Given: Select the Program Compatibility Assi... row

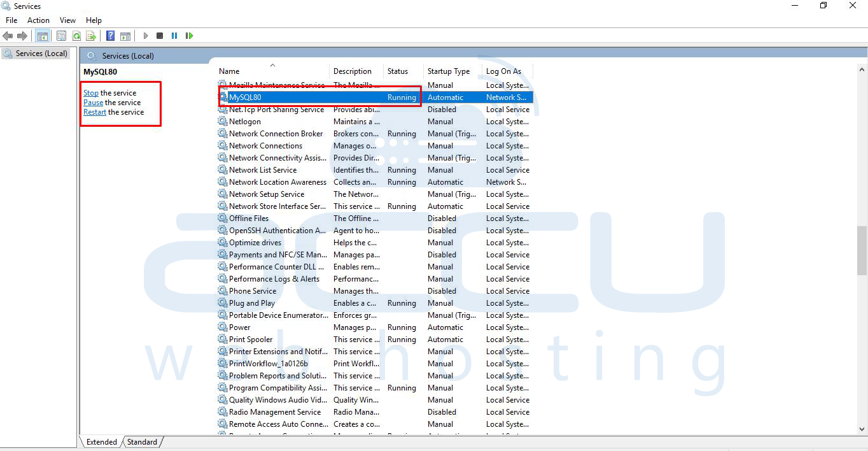Looking at the screenshot, I should coord(375,388).
